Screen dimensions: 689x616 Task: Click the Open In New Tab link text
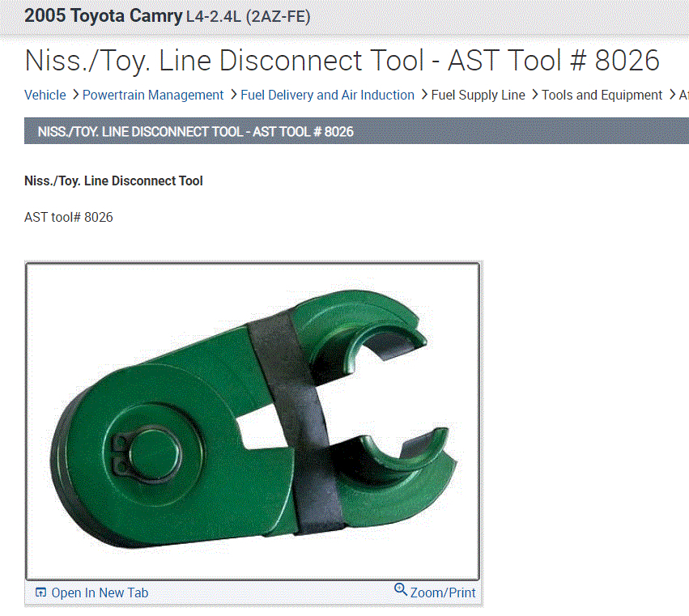(x=100, y=593)
